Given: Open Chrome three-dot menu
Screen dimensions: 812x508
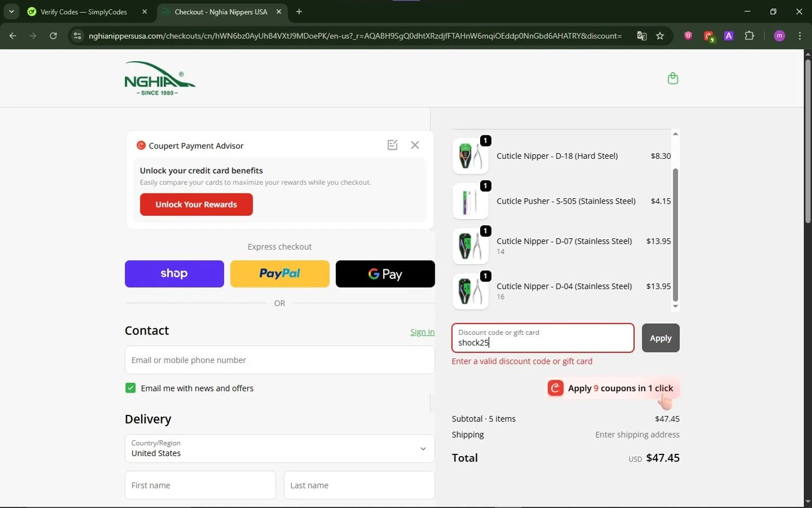Looking at the screenshot, I should [x=800, y=36].
